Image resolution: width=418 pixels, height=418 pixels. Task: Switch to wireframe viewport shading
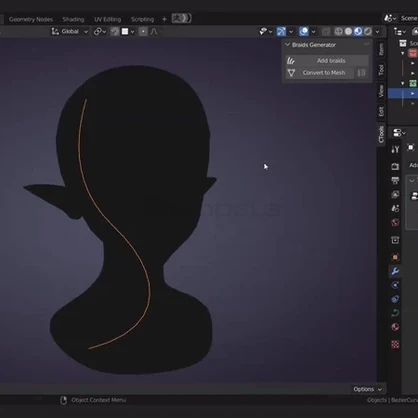(x=338, y=31)
